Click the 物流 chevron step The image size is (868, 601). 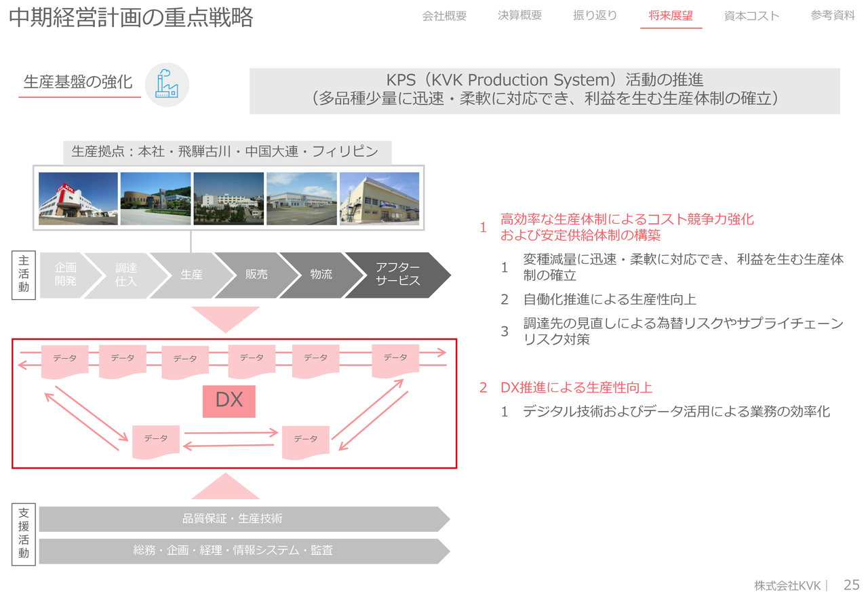point(321,275)
